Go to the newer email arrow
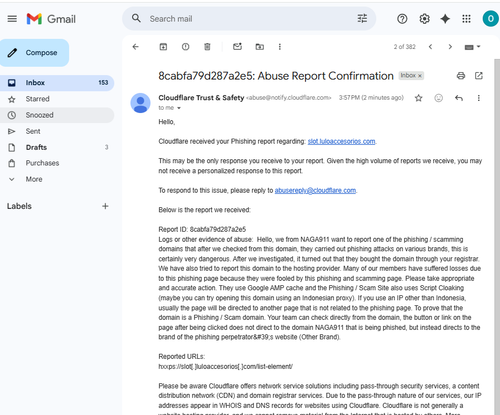500x415 pixels. click(x=430, y=47)
